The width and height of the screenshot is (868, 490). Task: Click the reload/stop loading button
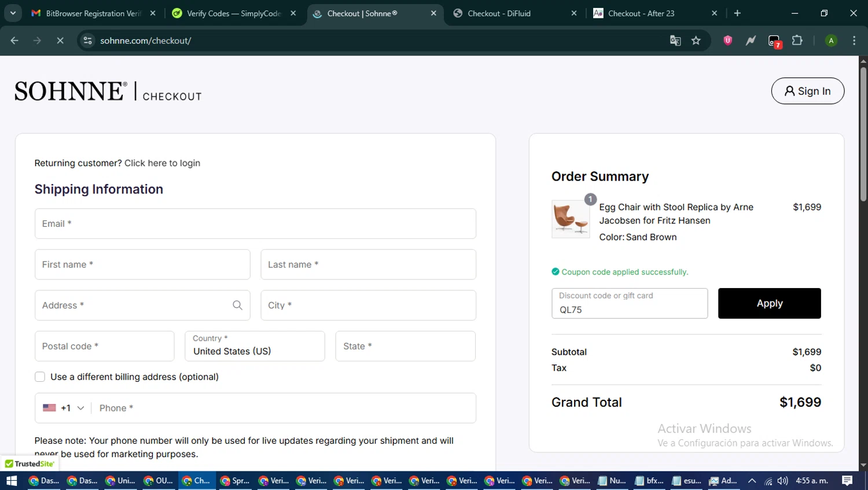pos(60,40)
